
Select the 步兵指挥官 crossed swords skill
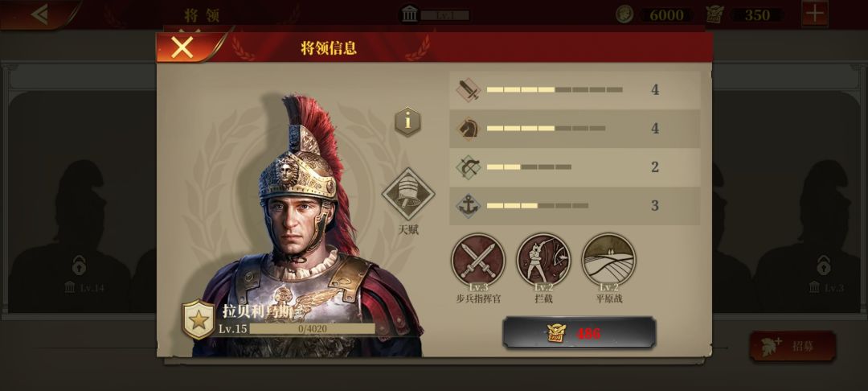click(x=478, y=261)
